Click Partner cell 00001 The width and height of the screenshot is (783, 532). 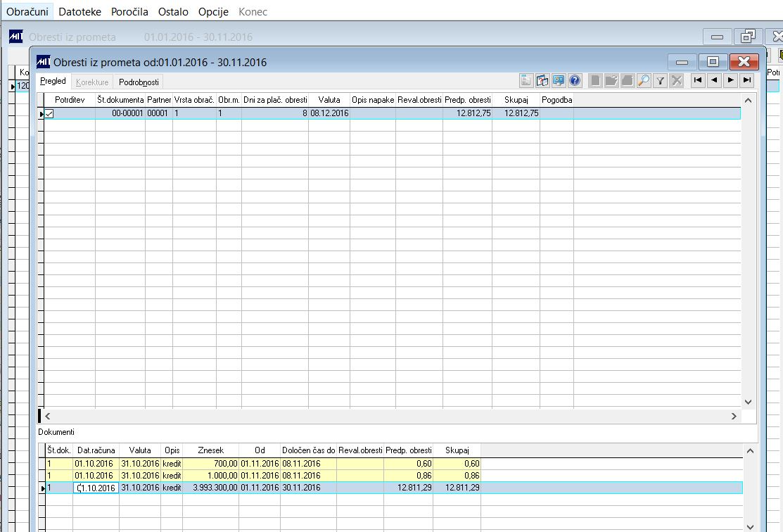[x=159, y=113]
